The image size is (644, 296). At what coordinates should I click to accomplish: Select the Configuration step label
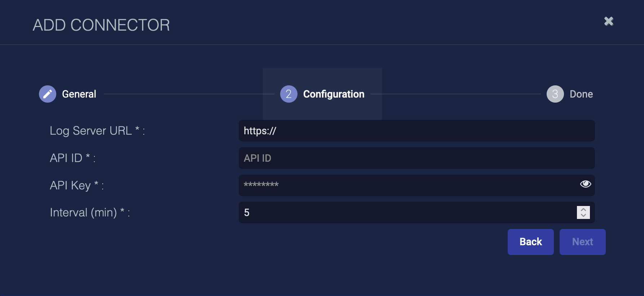click(334, 94)
